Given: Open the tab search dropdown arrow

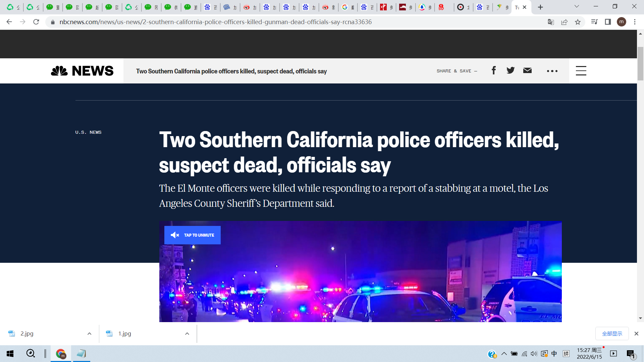Looking at the screenshot, I should click(577, 6).
